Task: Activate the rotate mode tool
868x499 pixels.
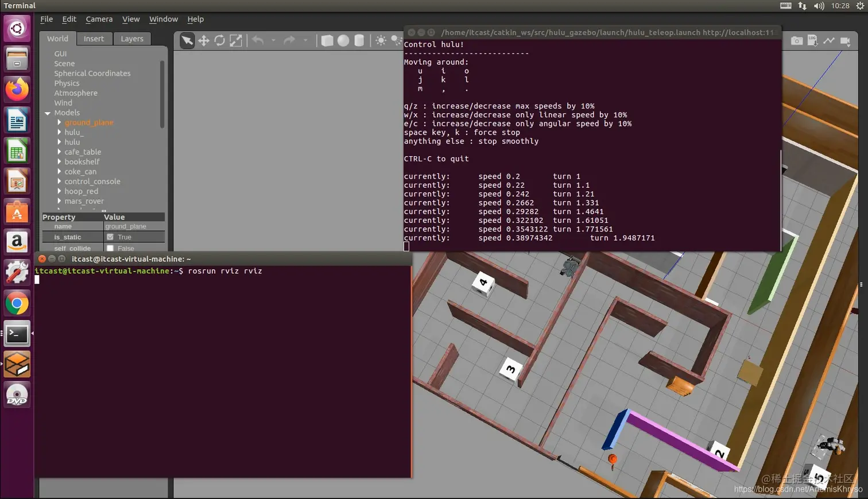Action: (219, 41)
